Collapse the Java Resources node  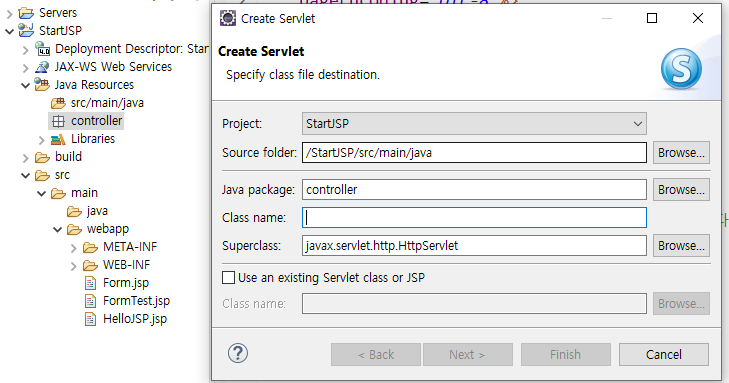tap(26, 86)
